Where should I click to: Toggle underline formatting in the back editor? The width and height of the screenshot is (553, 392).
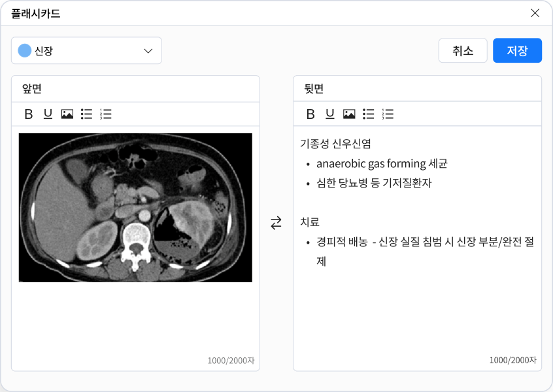(x=329, y=113)
